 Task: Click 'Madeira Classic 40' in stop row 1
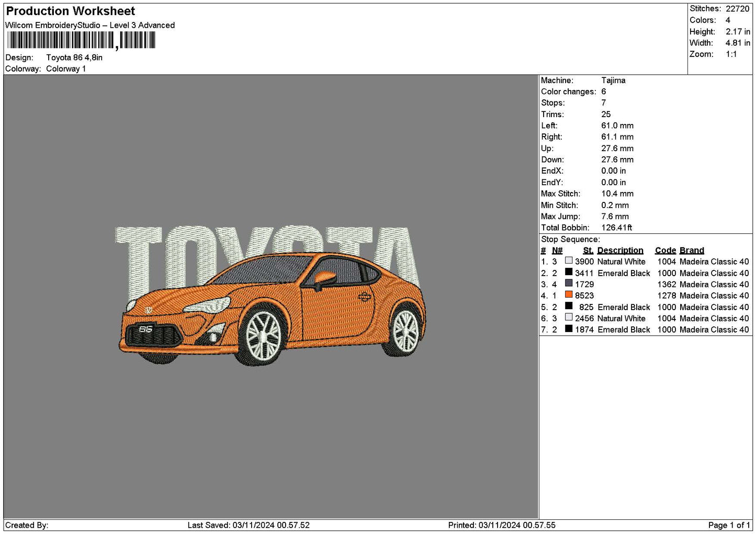coord(715,262)
